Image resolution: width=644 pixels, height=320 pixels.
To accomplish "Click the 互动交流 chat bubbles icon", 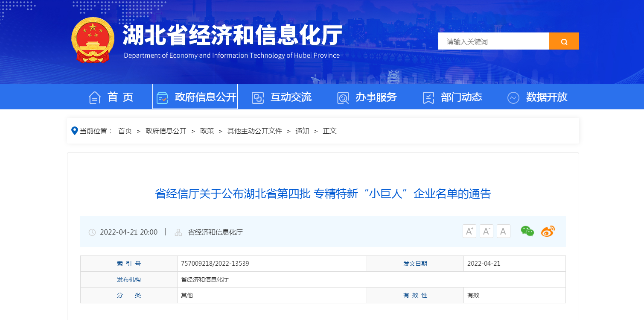I will (x=257, y=98).
